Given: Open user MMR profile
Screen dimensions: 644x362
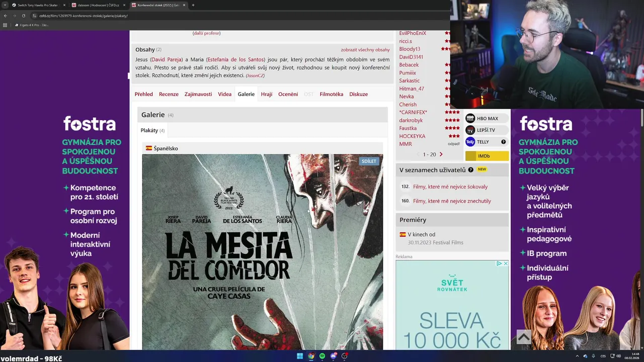Looking at the screenshot, I should click(406, 144).
